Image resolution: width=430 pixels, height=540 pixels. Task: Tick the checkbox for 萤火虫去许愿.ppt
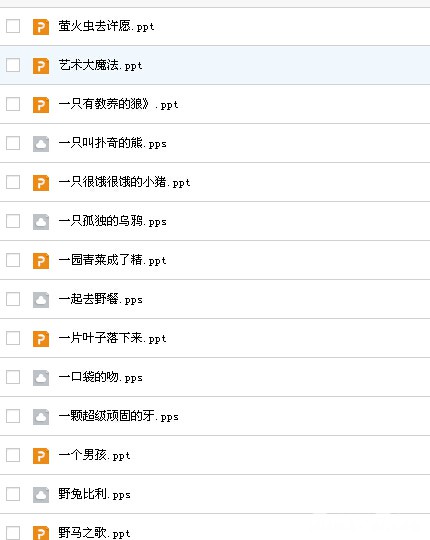pos(13,26)
